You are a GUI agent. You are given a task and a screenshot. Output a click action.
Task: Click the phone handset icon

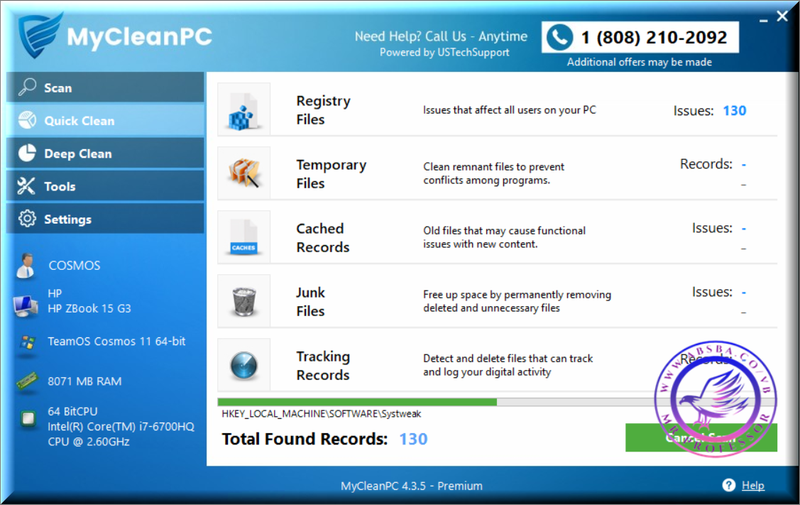point(560,37)
